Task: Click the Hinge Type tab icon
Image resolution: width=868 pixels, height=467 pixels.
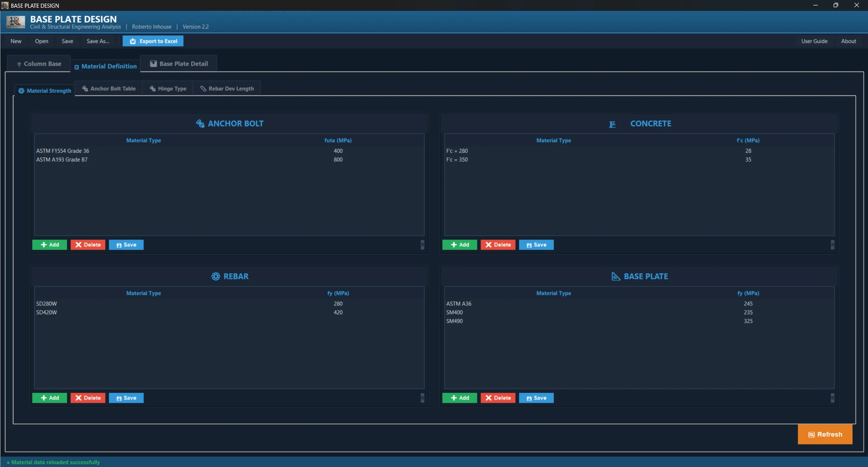Action: (153, 89)
